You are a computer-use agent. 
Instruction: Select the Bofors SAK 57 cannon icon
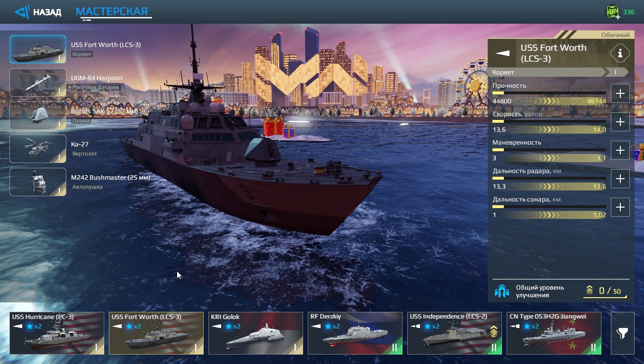tap(38, 116)
